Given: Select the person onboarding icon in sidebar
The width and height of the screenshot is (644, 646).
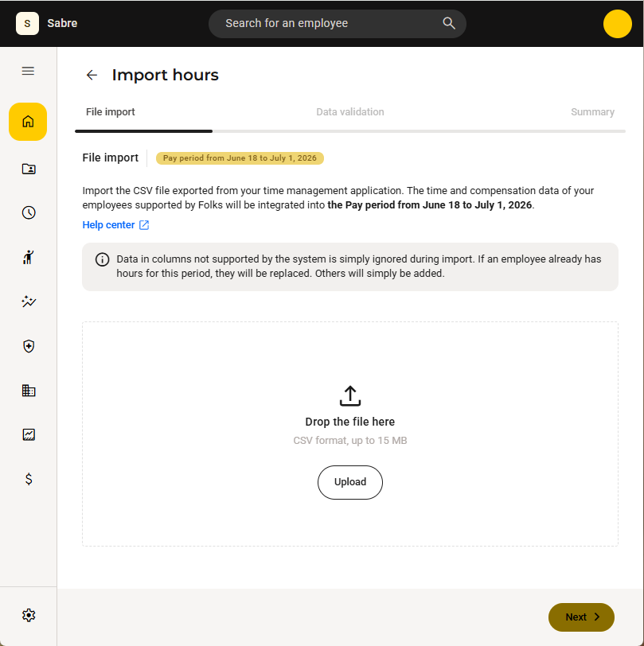Looking at the screenshot, I should coord(29,257).
